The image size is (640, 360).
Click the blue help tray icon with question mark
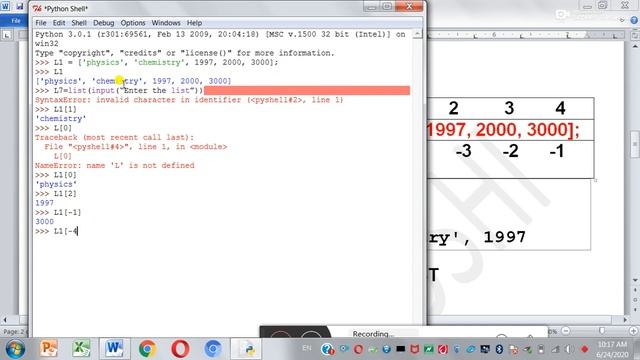327,349
